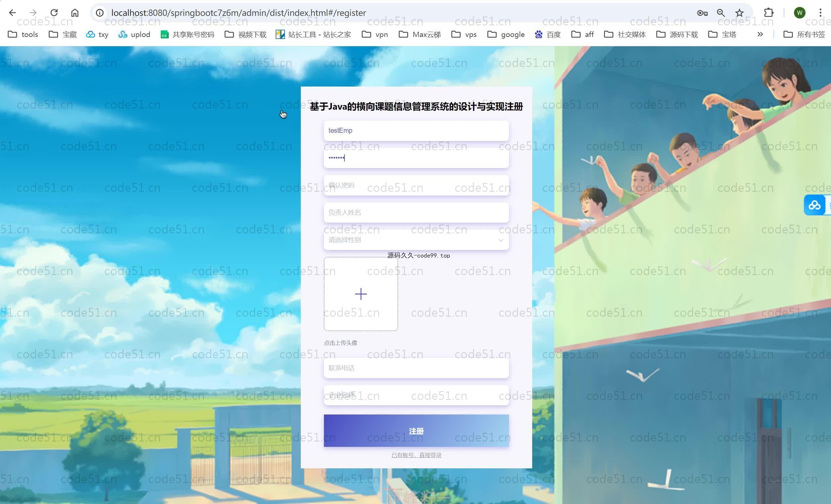Viewport: 831px width, 504px height.
Task: Click the 确认密码 input field
Action: (416, 185)
